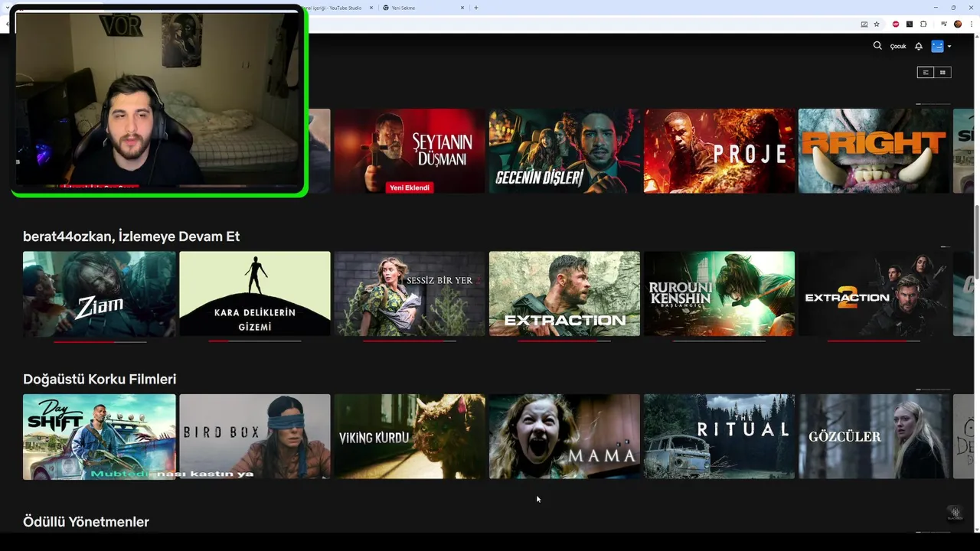Resume watching Ziam
This screenshot has height=551, width=980.
[100, 294]
